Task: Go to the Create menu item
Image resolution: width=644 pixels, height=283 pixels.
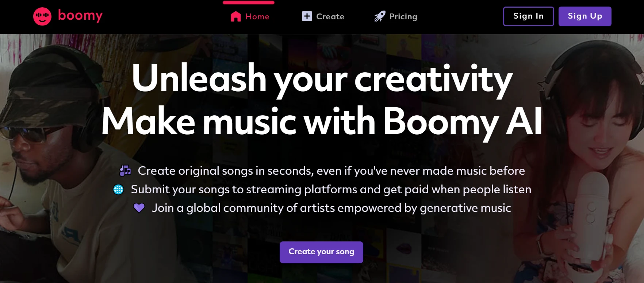Action: (330, 16)
